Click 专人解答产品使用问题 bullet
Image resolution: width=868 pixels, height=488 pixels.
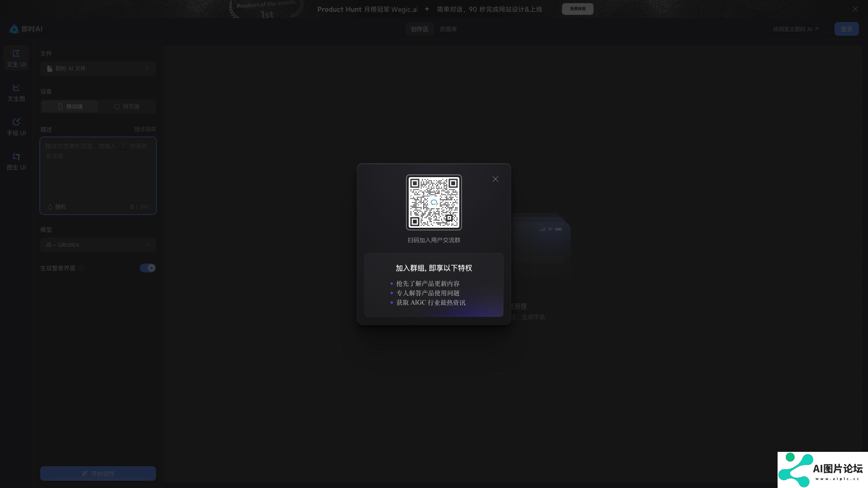click(x=428, y=293)
